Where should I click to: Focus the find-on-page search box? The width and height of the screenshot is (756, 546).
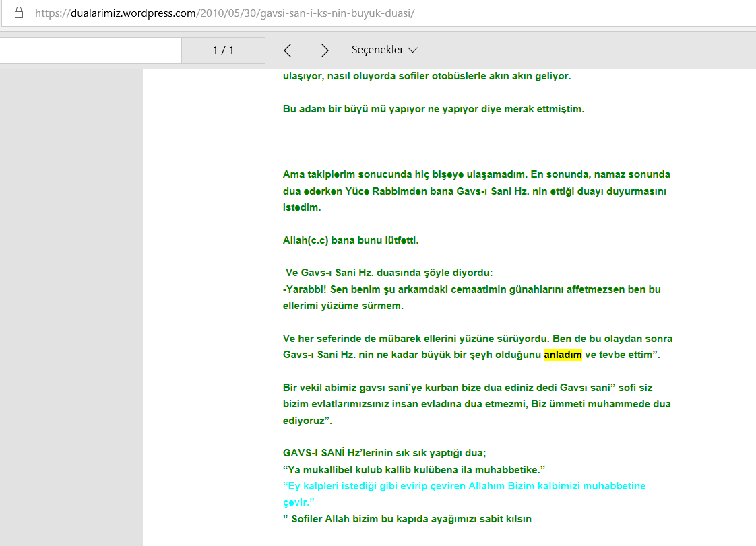(x=90, y=50)
